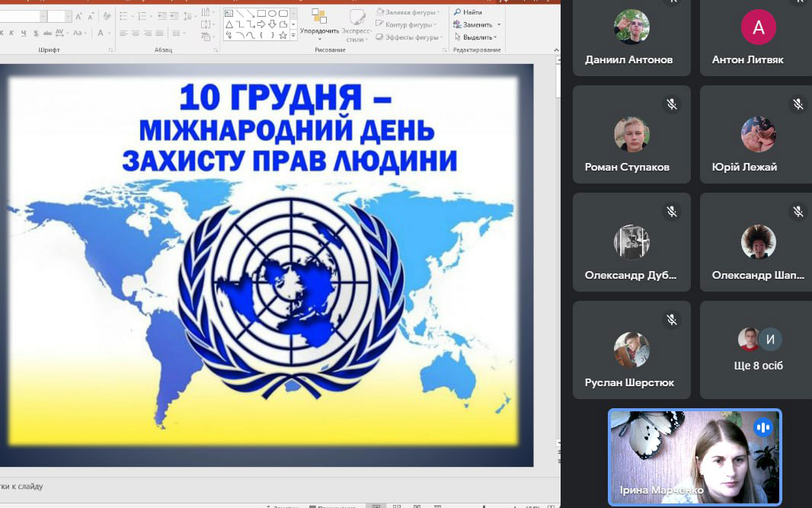The height and width of the screenshot is (508, 812).
Task: Select Антон Литвяк participant tile
Action: [756, 38]
